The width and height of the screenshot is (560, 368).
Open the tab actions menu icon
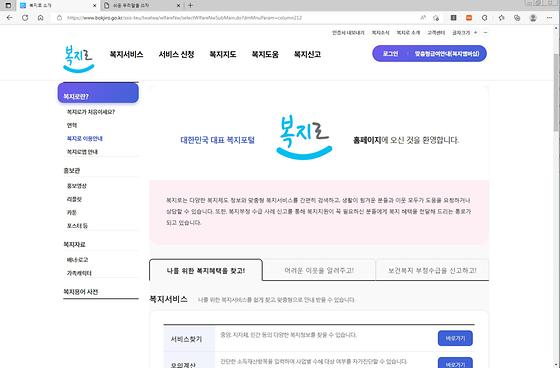pos(8,5)
